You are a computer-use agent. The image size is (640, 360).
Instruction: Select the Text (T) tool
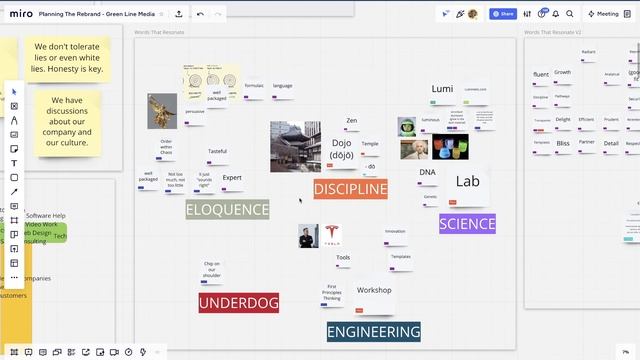tap(14, 163)
